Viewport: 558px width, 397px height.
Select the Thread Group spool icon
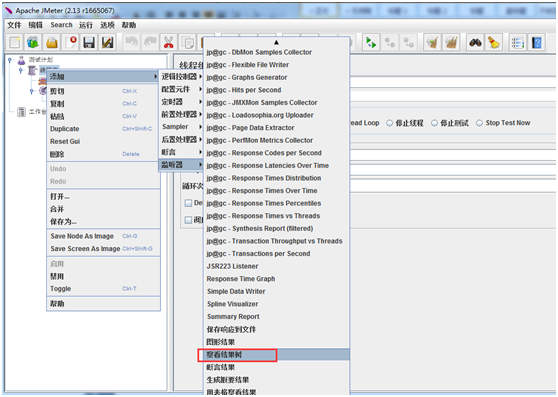32,70
